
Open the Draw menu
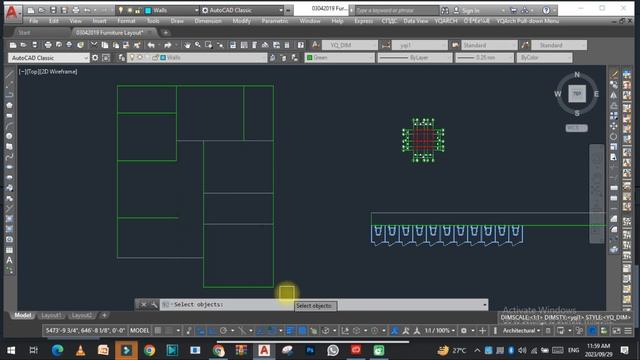pos(177,21)
